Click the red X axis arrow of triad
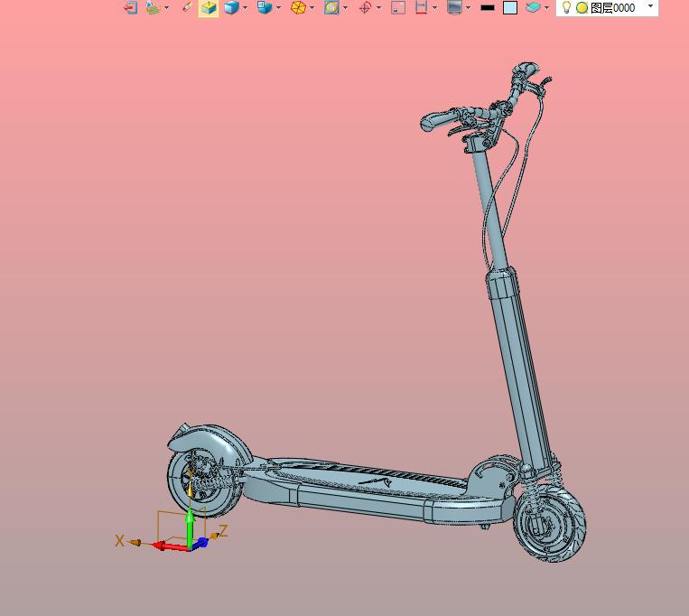The image size is (689, 616). click(170, 546)
